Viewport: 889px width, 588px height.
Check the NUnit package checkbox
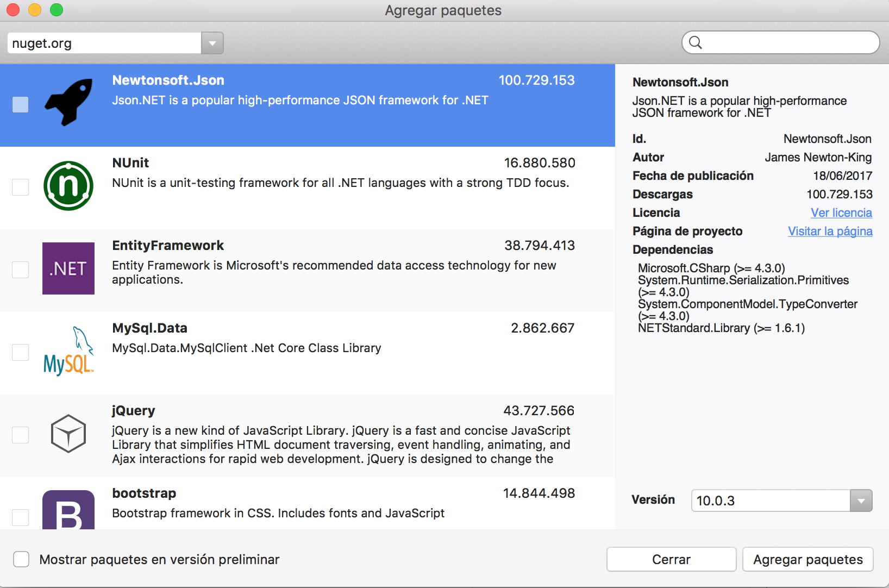(x=21, y=187)
